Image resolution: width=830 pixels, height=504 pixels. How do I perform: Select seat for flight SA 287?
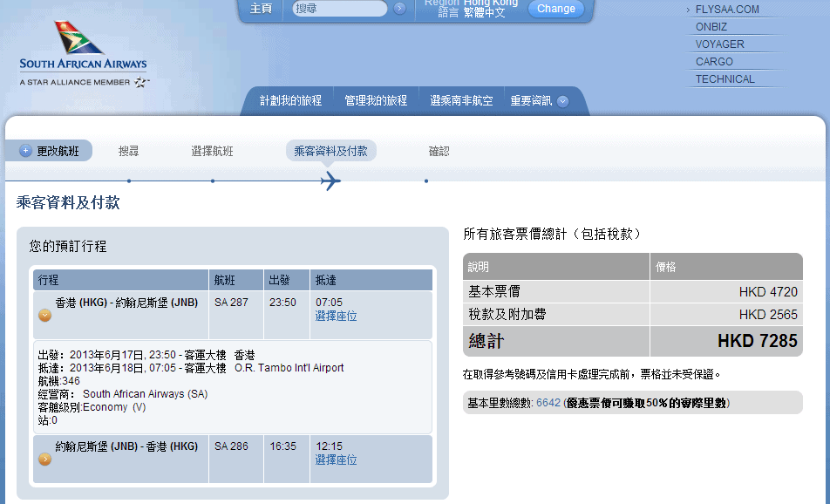tap(336, 316)
